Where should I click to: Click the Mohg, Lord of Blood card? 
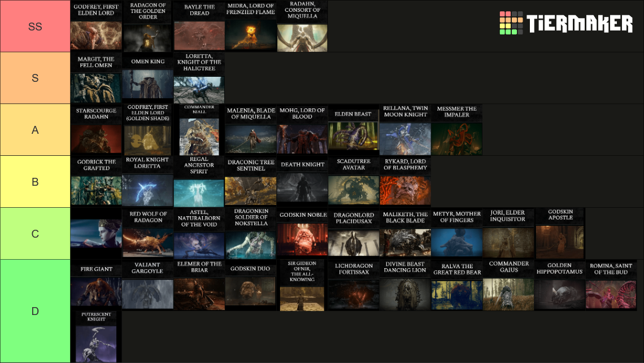(x=302, y=130)
